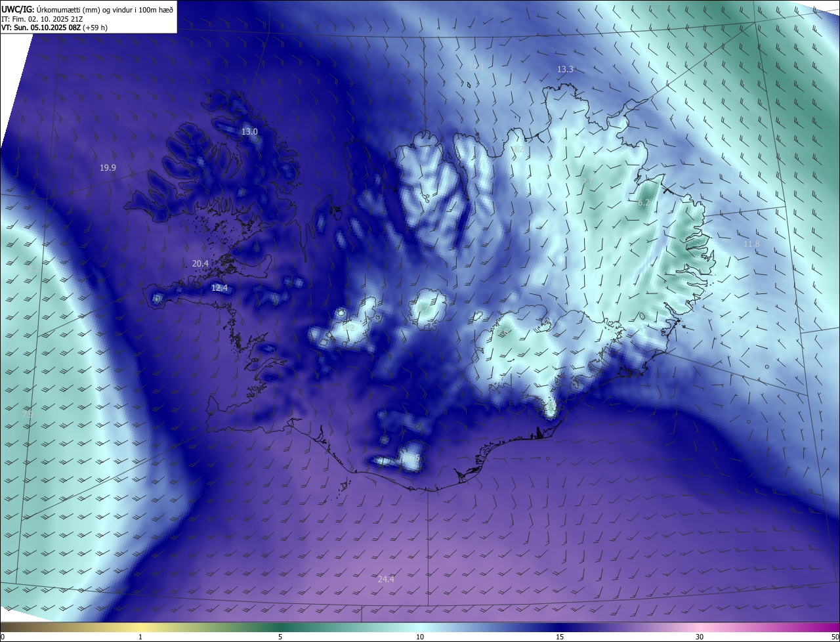This screenshot has width=840, height=642.
Task: Click the 7.7 value label on the map
Action: point(587,181)
